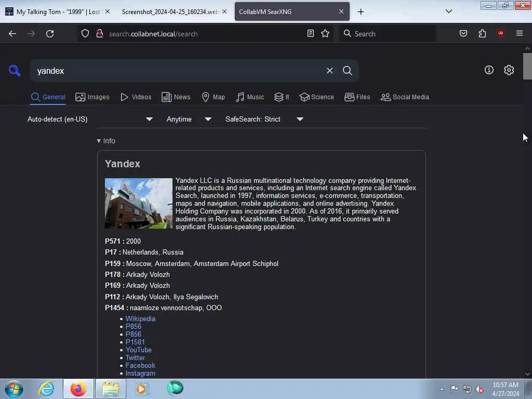The height and width of the screenshot is (399, 532).
Task: Click the Firefox toolbar Search box
Action: (x=388, y=34)
